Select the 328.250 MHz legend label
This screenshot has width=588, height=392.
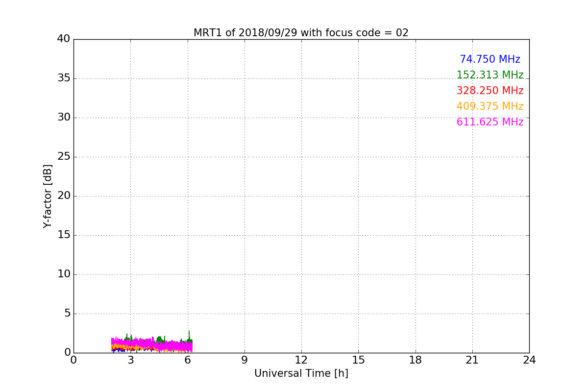tap(490, 91)
